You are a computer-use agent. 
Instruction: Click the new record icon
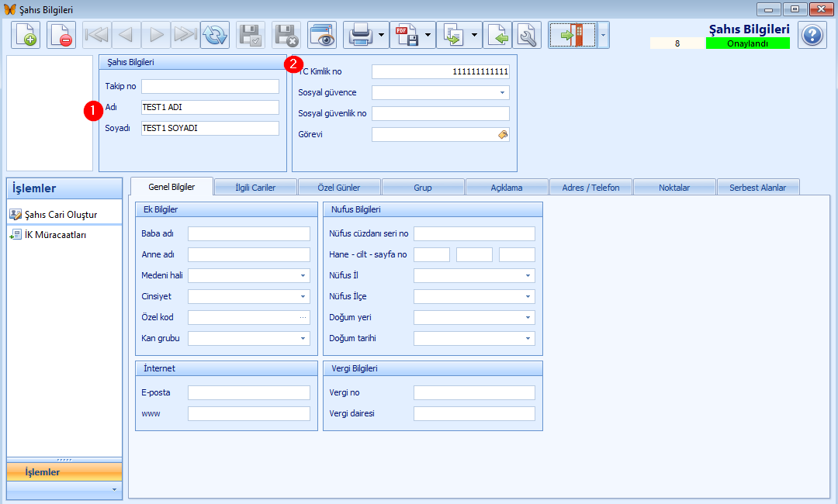tap(26, 35)
